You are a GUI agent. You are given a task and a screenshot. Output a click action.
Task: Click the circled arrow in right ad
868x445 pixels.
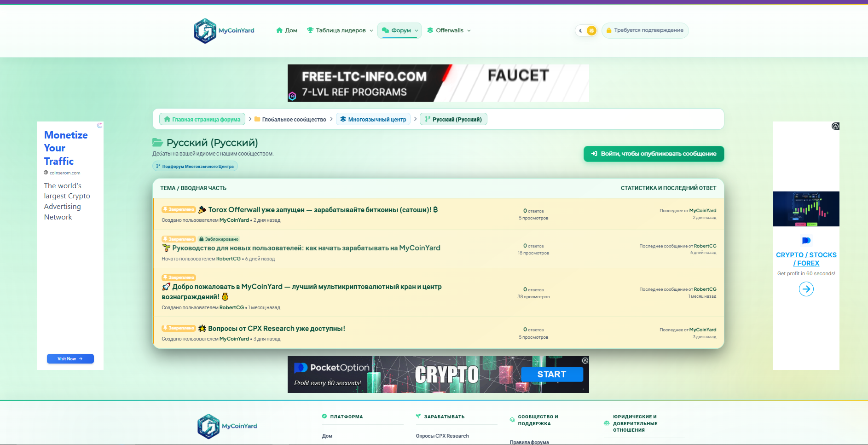tap(806, 289)
